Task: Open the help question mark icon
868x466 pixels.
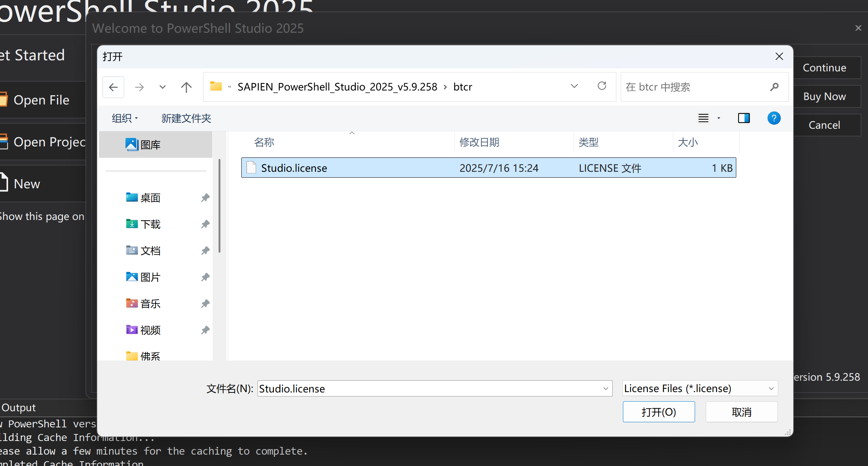Action: [x=774, y=118]
